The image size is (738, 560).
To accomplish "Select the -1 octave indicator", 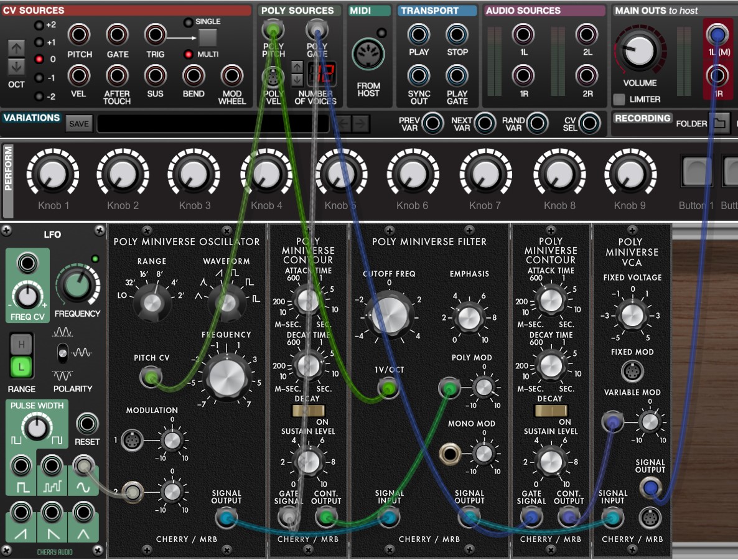I will (39, 78).
